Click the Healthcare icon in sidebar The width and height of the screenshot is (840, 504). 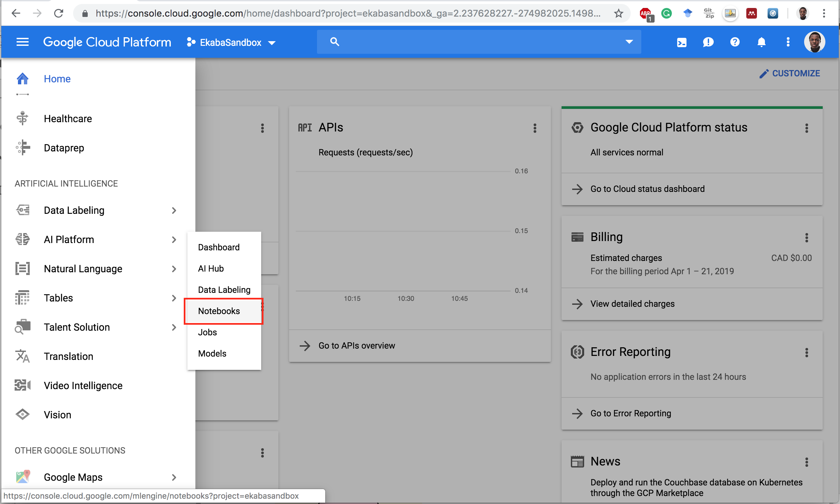[x=22, y=119]
